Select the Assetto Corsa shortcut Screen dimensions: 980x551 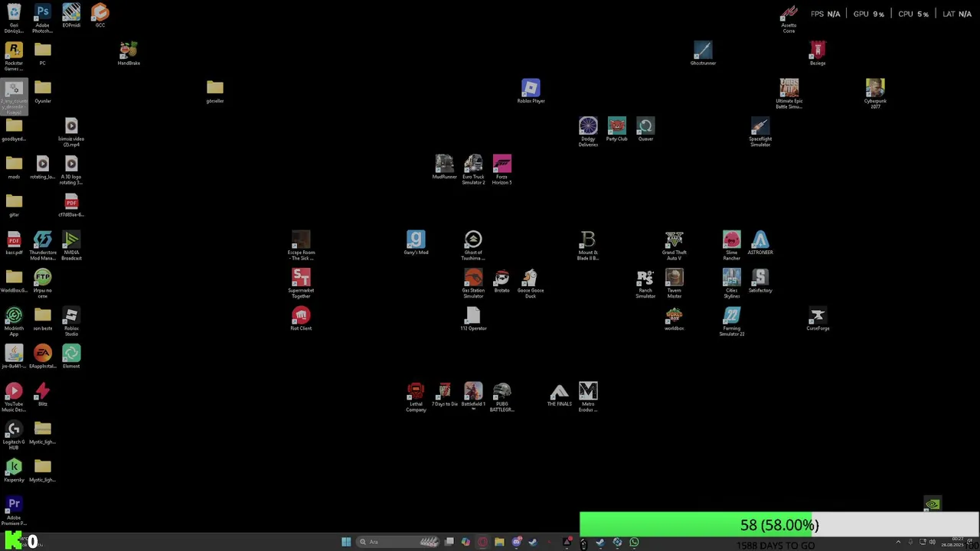coord(789,18)
